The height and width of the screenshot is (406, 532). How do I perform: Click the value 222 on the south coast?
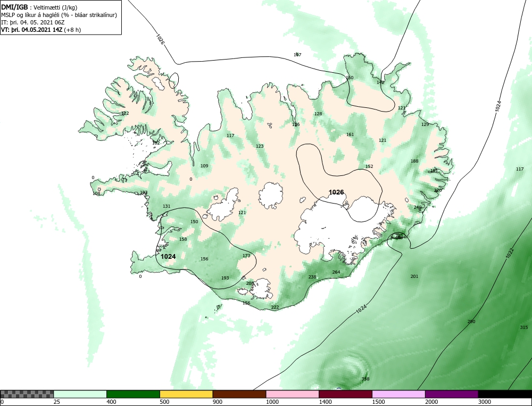point(275,307)
